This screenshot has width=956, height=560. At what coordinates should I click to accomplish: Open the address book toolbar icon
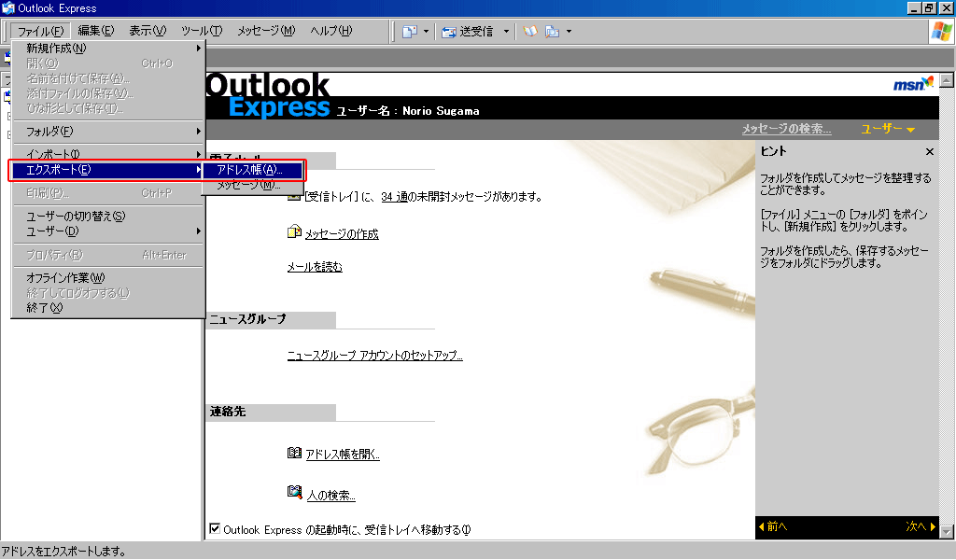coord(530,31)
